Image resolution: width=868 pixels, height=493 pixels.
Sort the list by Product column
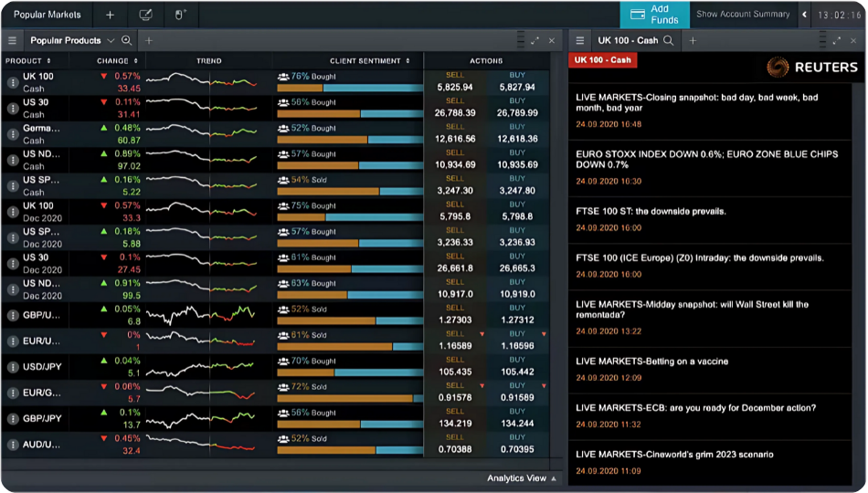27,61
